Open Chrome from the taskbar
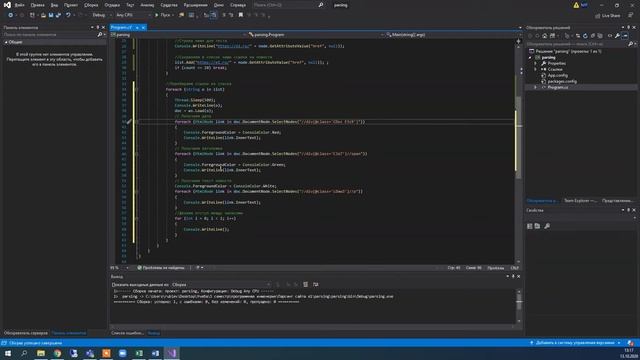Viewport: 640px width, 360px height. click(x=57, y=353)
